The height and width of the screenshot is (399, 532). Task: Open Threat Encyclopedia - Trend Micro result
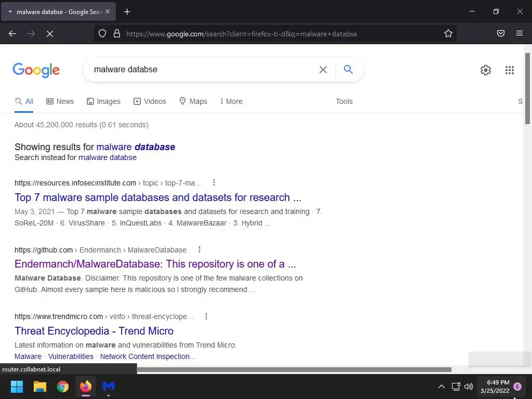pos(94,331)
